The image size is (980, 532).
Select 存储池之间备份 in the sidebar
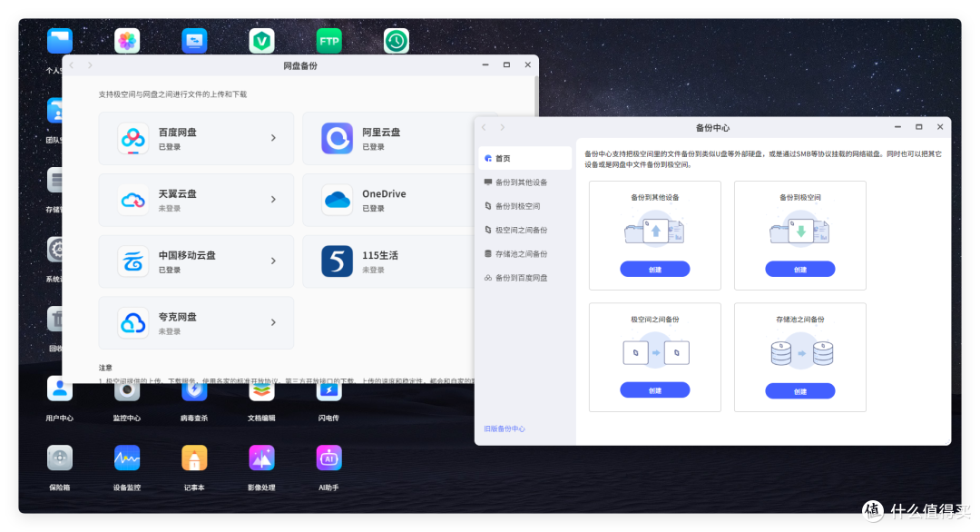[525, 254]
